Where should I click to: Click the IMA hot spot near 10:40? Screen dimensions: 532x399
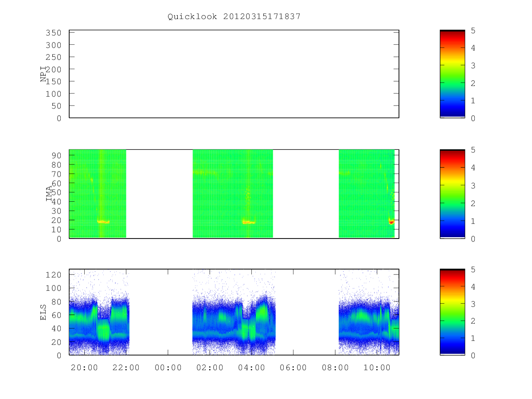coord(391,222)
